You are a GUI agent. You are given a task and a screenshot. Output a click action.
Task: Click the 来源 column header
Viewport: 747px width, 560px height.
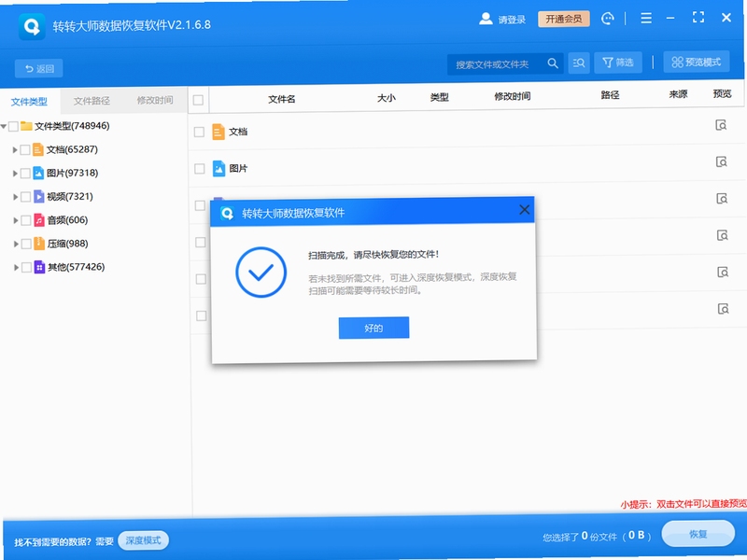(x=678, y=94)
